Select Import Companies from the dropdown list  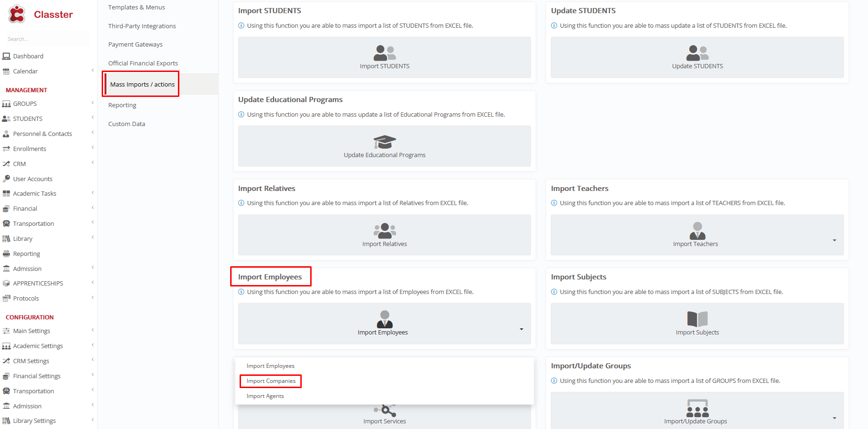271,381
